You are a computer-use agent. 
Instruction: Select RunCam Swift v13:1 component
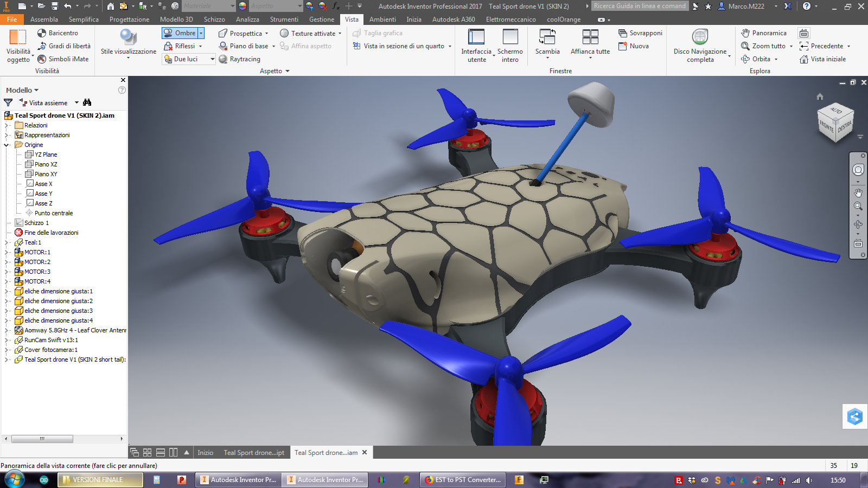[51, 340]
